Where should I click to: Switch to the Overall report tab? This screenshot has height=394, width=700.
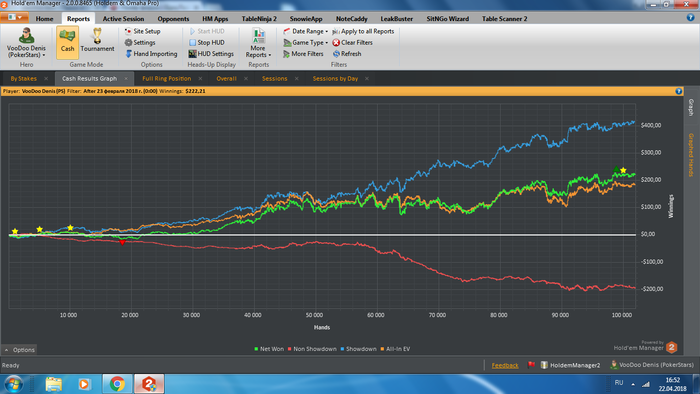(226, 79)
